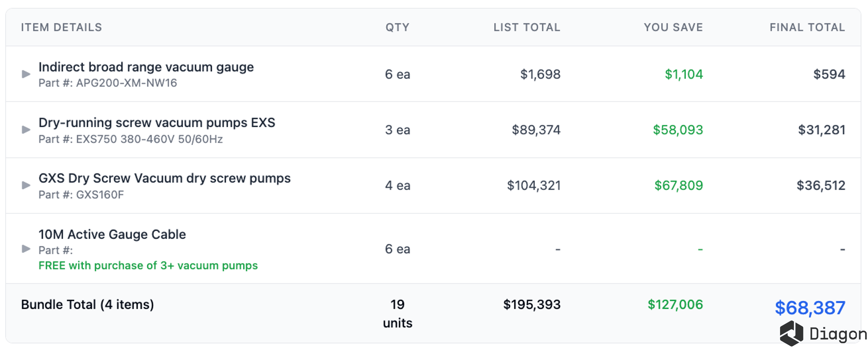
Task: Click part number EXS750 380-460V 50/60Hz
Action: tap(149, 139)
